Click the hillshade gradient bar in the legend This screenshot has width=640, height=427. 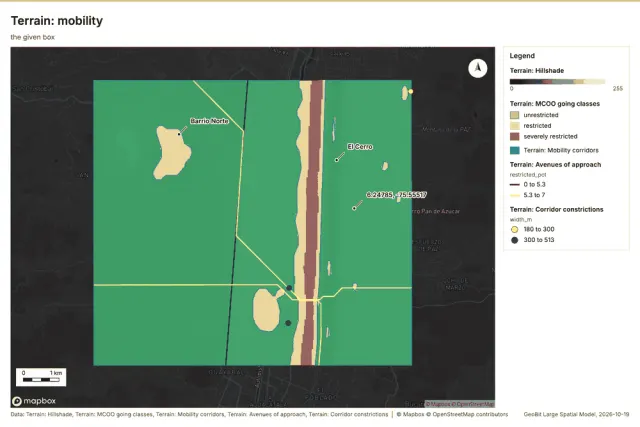point(557,82)
